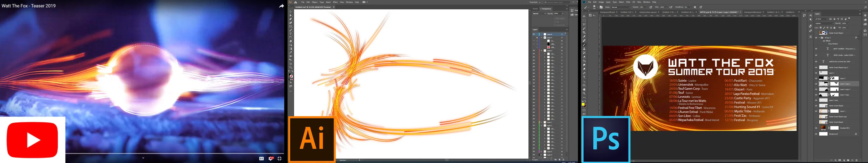The width and height of the screenshot is (868, 163).
Task: Enable airbrush-style buildup in Photoshop options
Action: (x=671, y=7)
